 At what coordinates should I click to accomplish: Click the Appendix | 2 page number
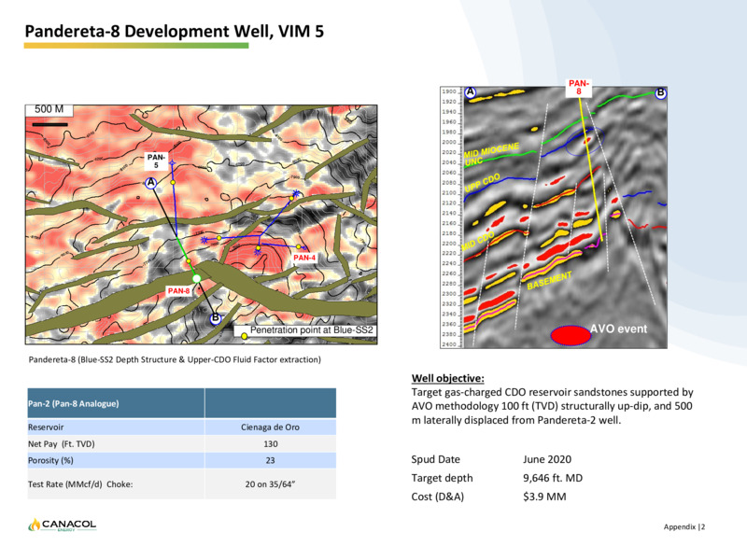pyautogui.click(x=684, y=526)
